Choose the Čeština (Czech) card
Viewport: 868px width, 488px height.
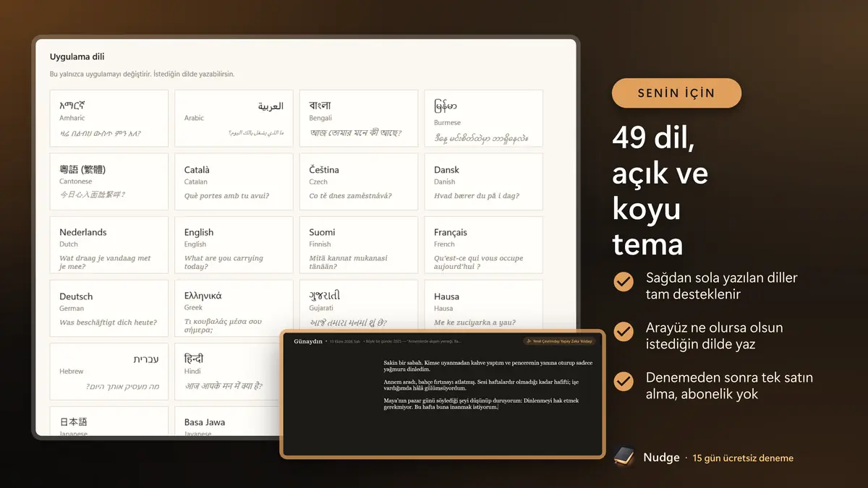coord(359,181)
